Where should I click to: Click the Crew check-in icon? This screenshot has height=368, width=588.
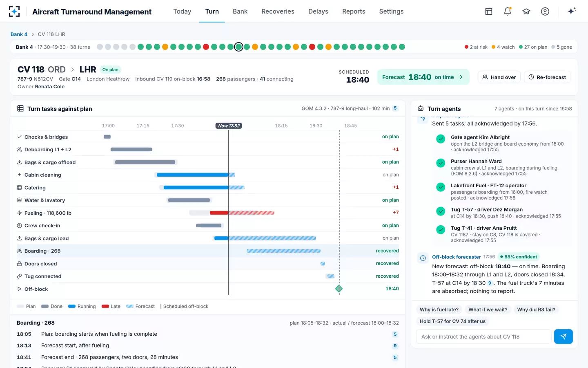[x=19, y=226]
